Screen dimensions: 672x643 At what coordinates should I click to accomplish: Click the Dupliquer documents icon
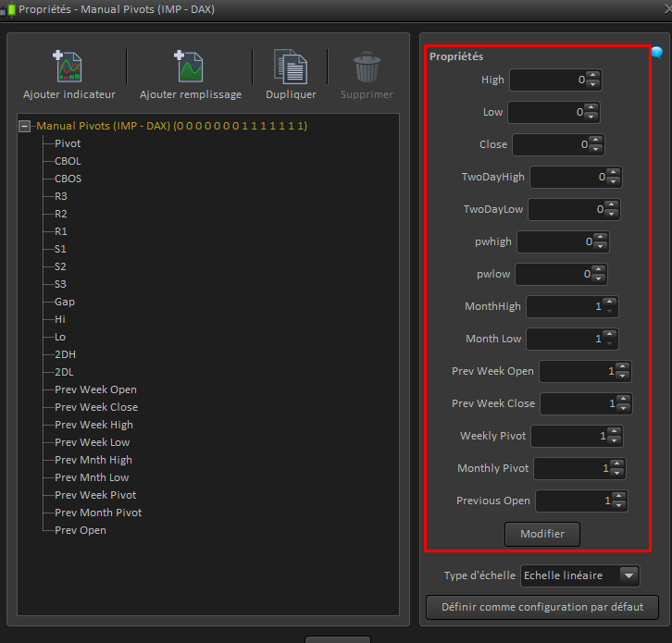pos(291,67)
